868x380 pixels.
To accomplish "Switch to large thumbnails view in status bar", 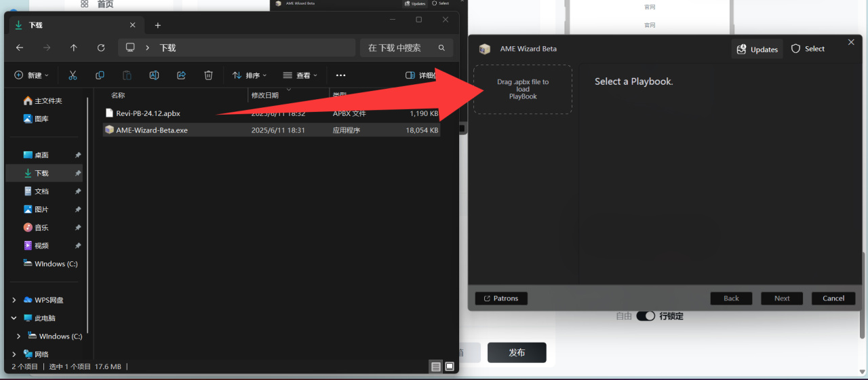I will [449, 366].
